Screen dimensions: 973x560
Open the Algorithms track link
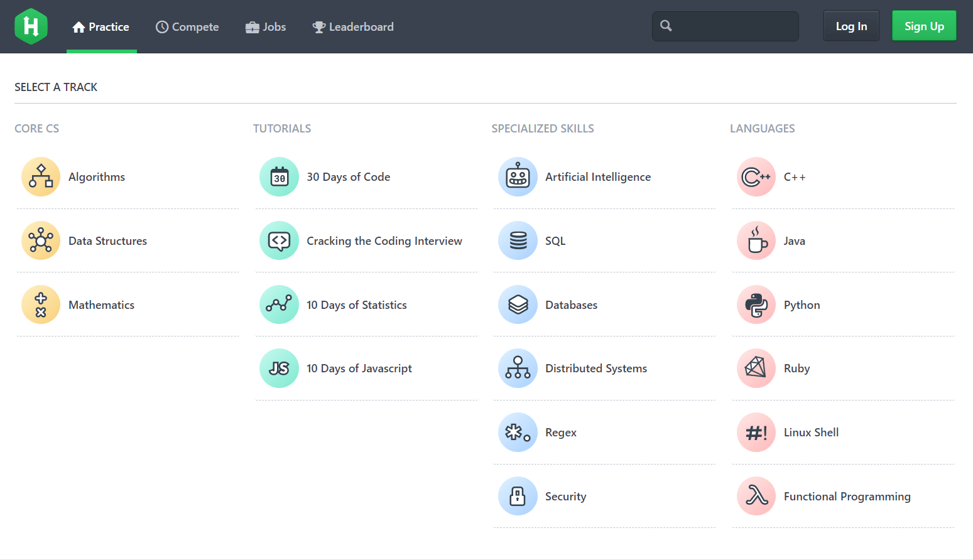coord(97,177)
